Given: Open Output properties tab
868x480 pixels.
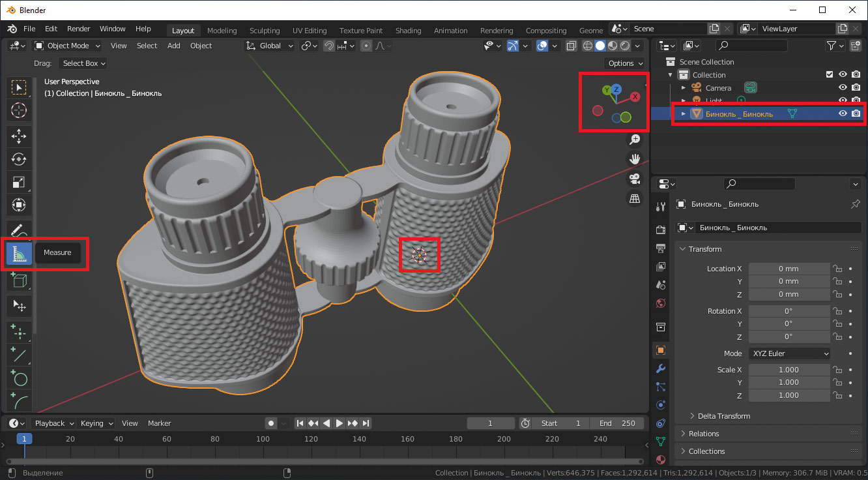Looking at the screenshot, I should 661,248.
